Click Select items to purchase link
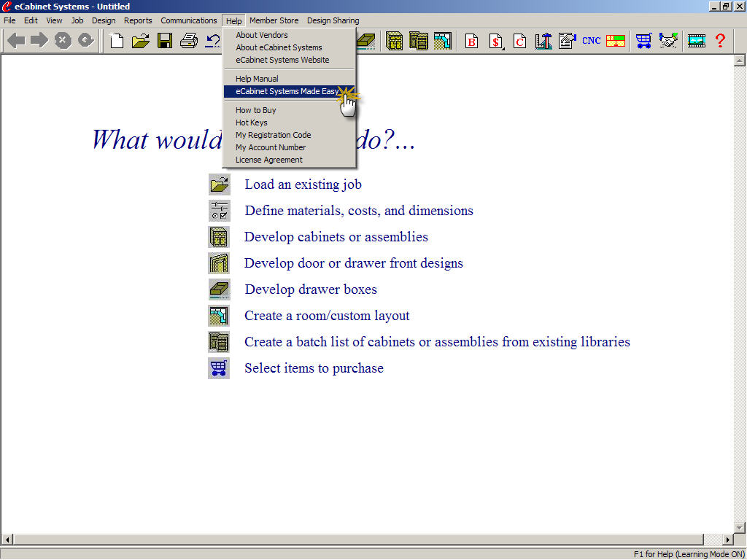This screenshot has width=747, height=560. tap(314, 368)
